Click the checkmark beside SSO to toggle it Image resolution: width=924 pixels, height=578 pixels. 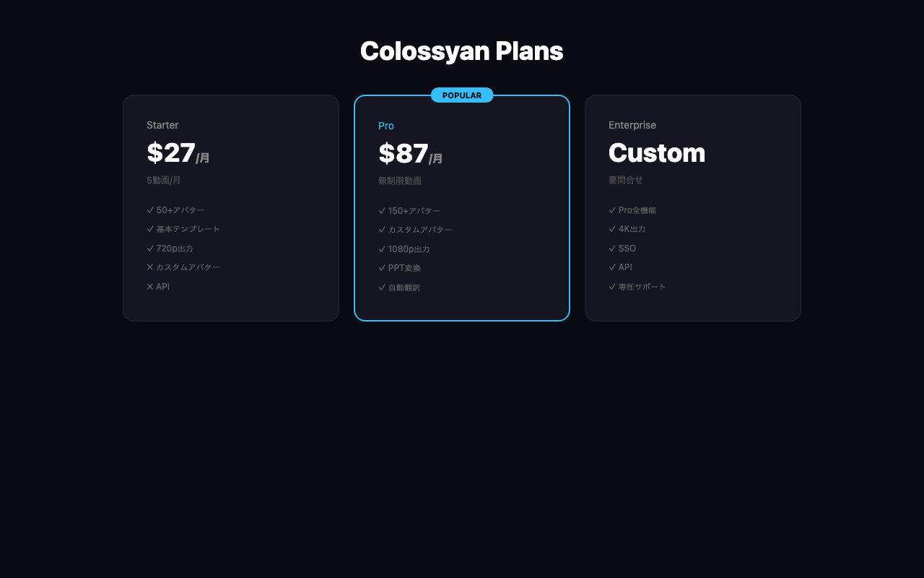tap(611, 248)
